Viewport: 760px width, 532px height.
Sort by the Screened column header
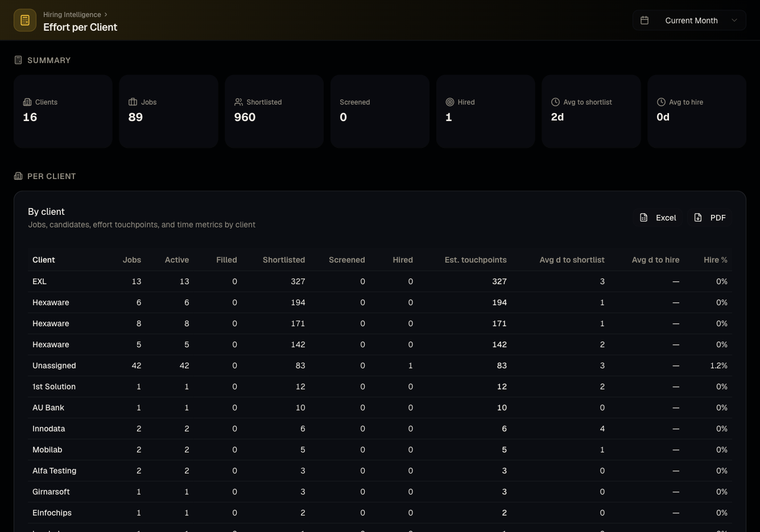point(347,260)
